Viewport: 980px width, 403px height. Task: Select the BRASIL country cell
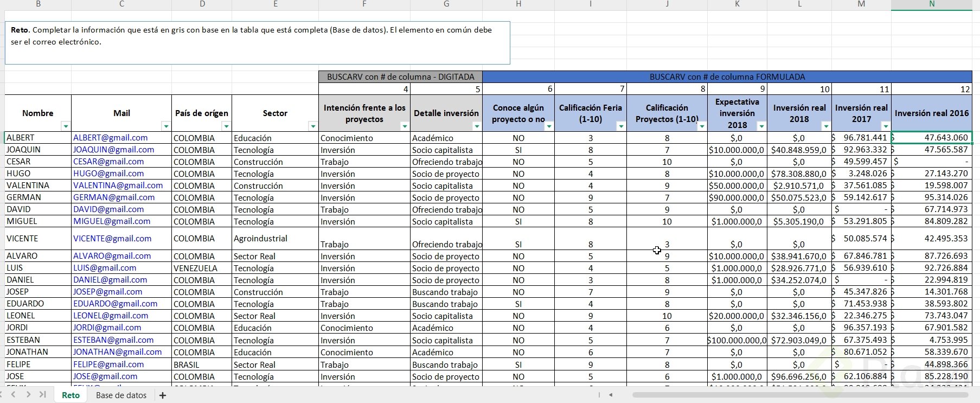point(202,364)
